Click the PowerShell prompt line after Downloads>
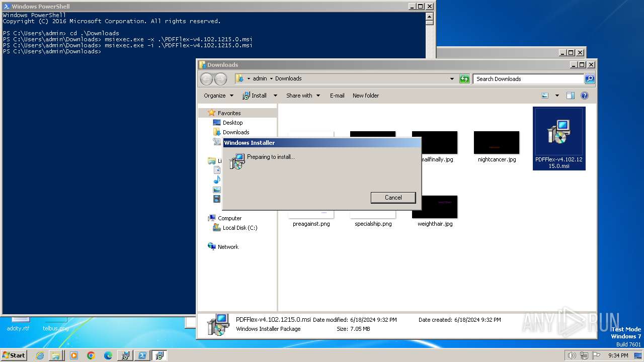This screenshot has width=644, height=362. click(x=52, y=51)
